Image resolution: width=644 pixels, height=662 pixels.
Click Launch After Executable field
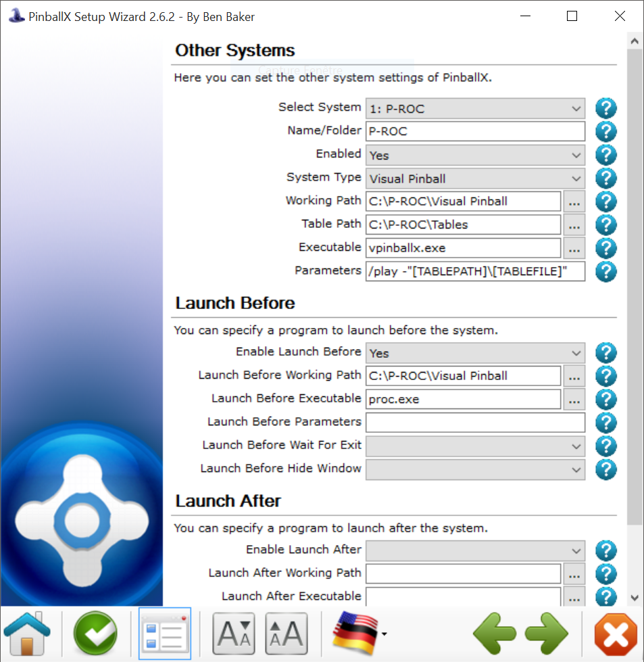click(463, 596)
